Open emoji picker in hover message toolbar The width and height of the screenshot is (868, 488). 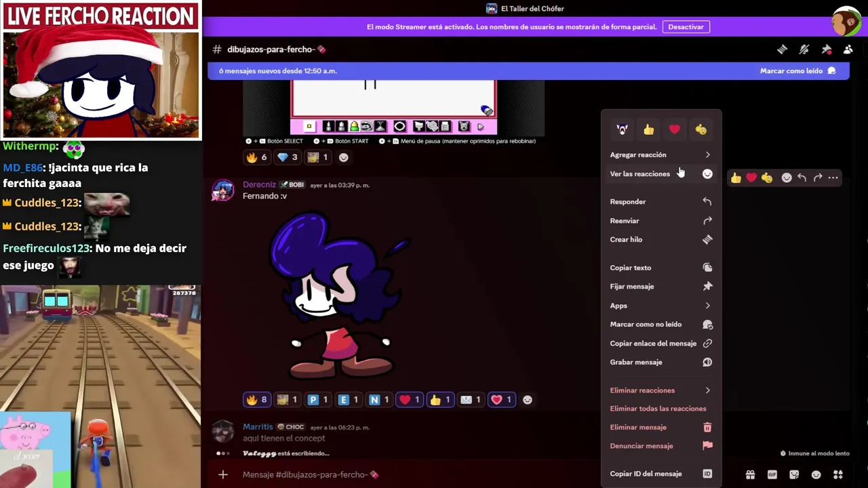[787, 178]
